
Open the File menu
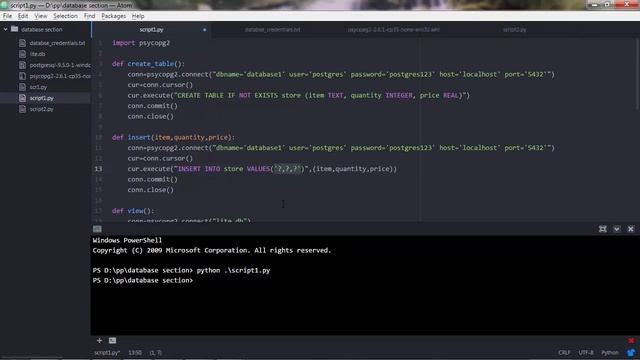coord(7,16)
